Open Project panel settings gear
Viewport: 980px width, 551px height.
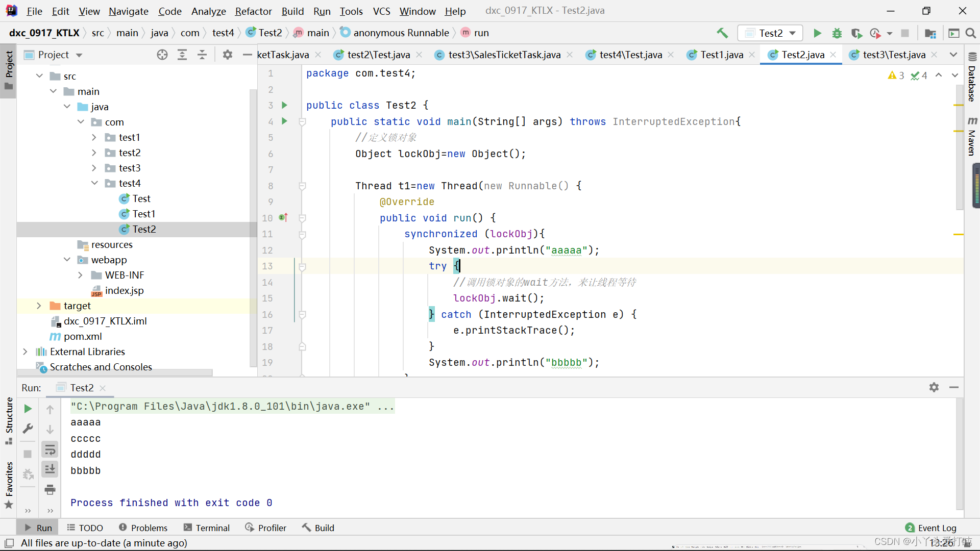coord(228,55)
